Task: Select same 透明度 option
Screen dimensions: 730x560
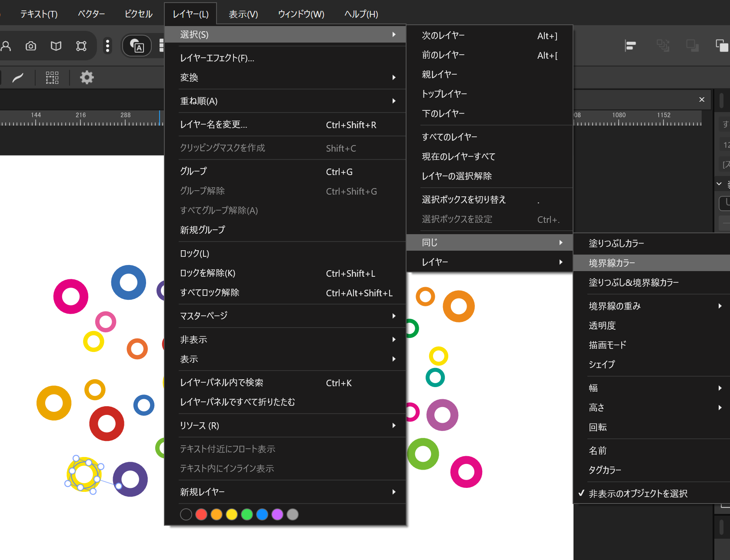Action: coord(651,325)
